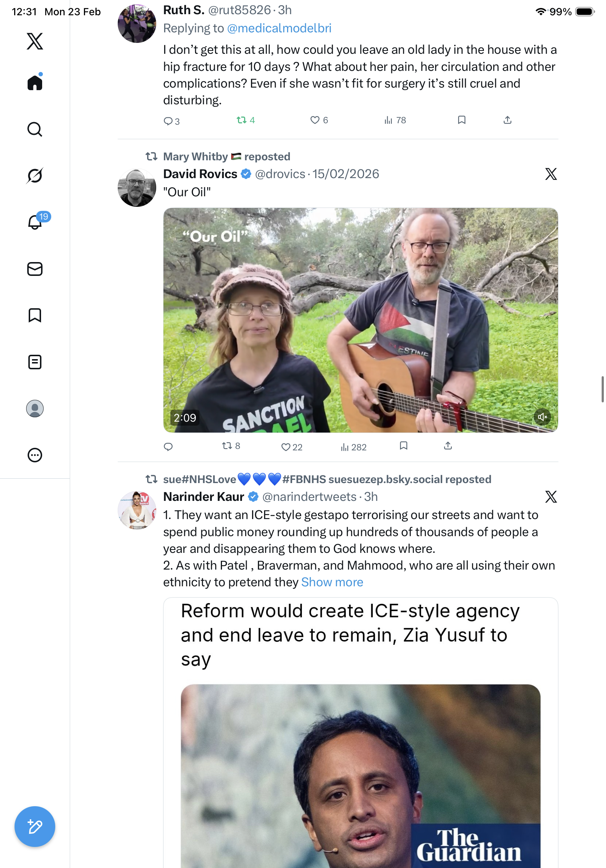Share Ruth S.'s reply via share icon
The width and height of the screenshot is (606, 868).
click(x=508, y=120)
